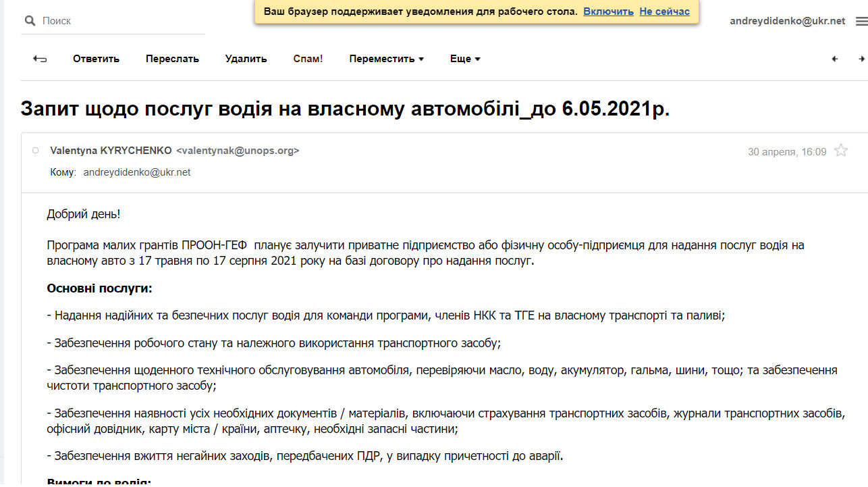Open the Еще dropdown menu
Screen dimensions: 868x487
pyautogui.click(x=465, y=59)
